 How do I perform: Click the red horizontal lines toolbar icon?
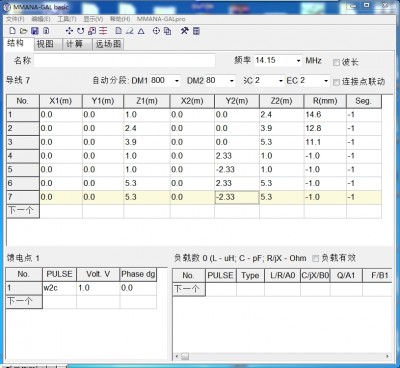103,31
